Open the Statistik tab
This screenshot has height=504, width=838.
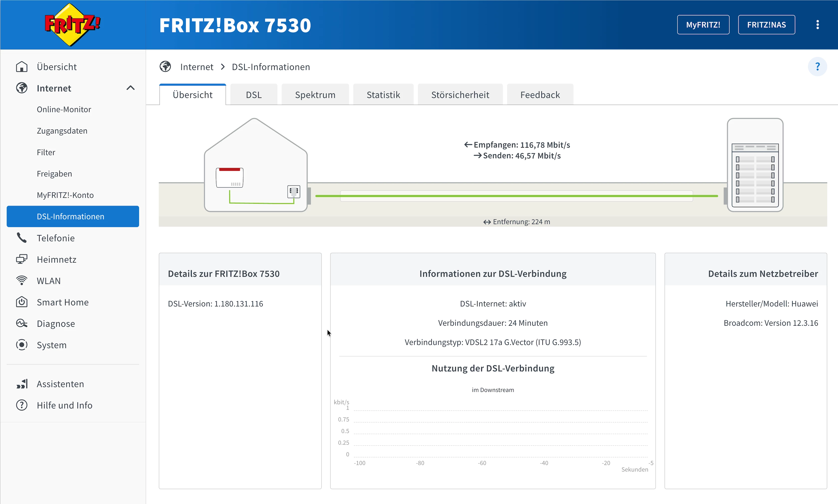coord(383,95)
